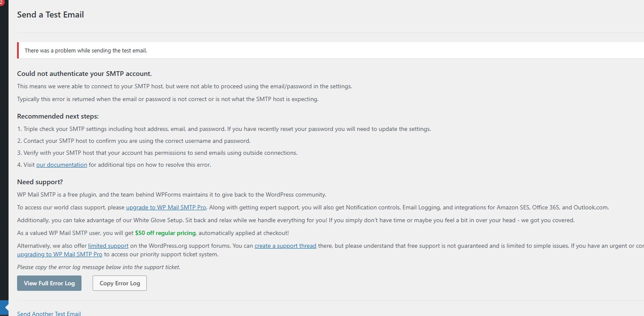Image resolution: width=644 pixels, height=316 pixels.
Task: Follow the 'upgrading to WP Mail SMTP Pro' link
Action: 59,254
